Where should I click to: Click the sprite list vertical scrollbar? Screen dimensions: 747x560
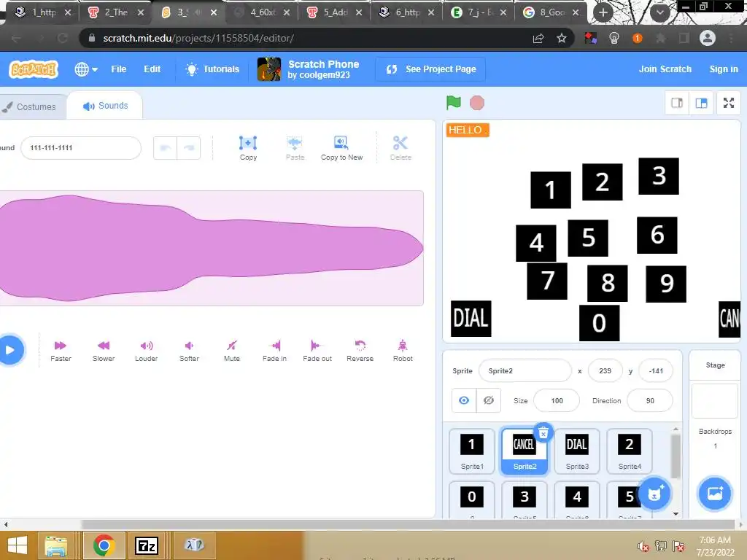(675, 456)
